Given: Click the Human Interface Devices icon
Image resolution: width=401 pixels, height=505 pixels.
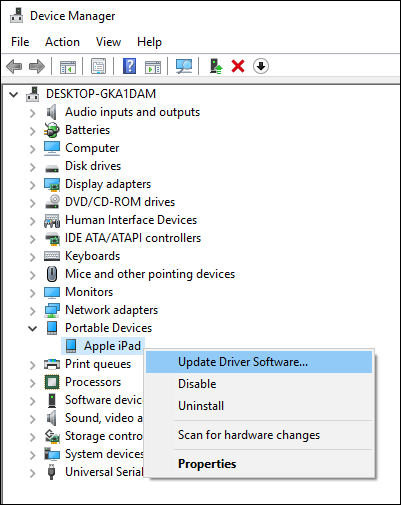Looking at the screenshot, I should (52, 220).
